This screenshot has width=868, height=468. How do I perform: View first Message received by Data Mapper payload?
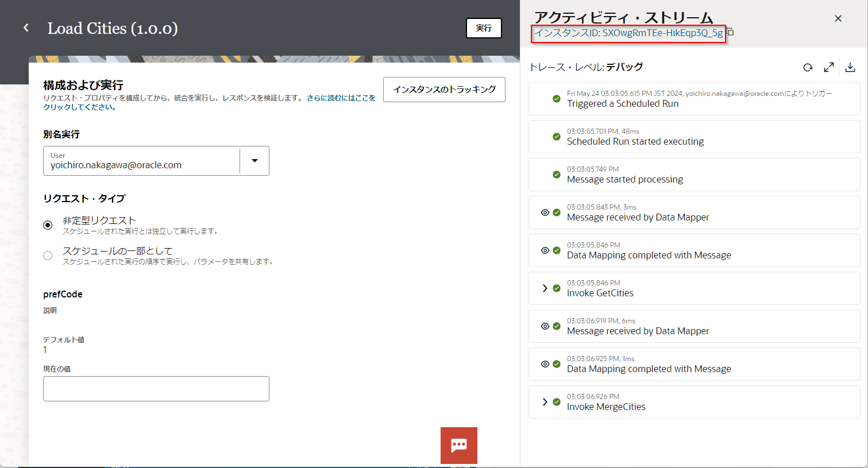point(545,212)
